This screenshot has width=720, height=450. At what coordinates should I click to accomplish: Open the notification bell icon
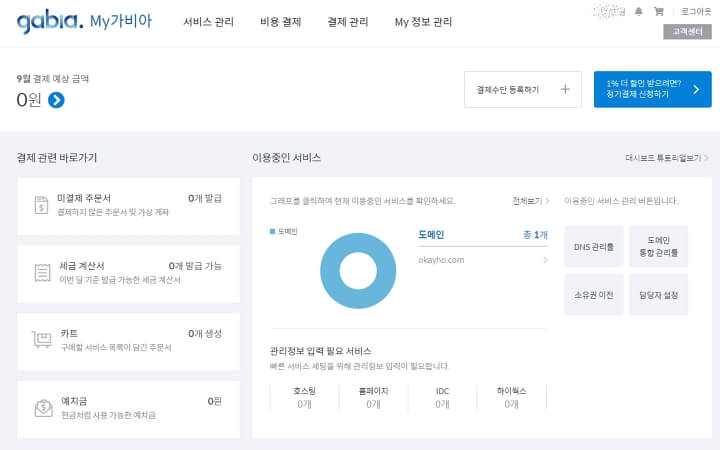point(639,11)
